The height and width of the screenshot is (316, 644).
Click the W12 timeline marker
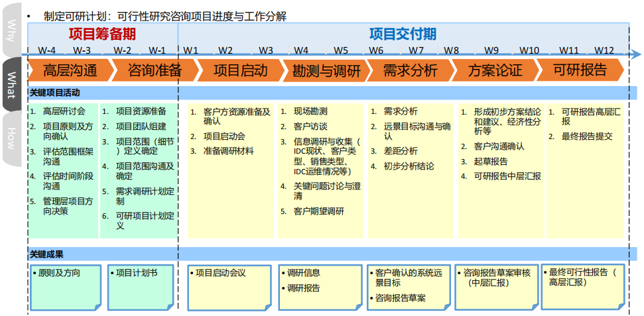[x=605, y=50]
